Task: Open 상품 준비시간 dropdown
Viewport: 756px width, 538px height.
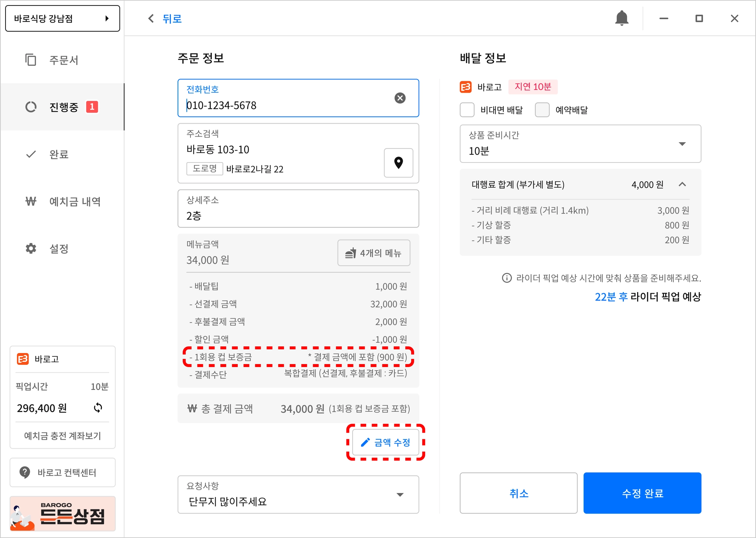Action: (x=580, y=144)
